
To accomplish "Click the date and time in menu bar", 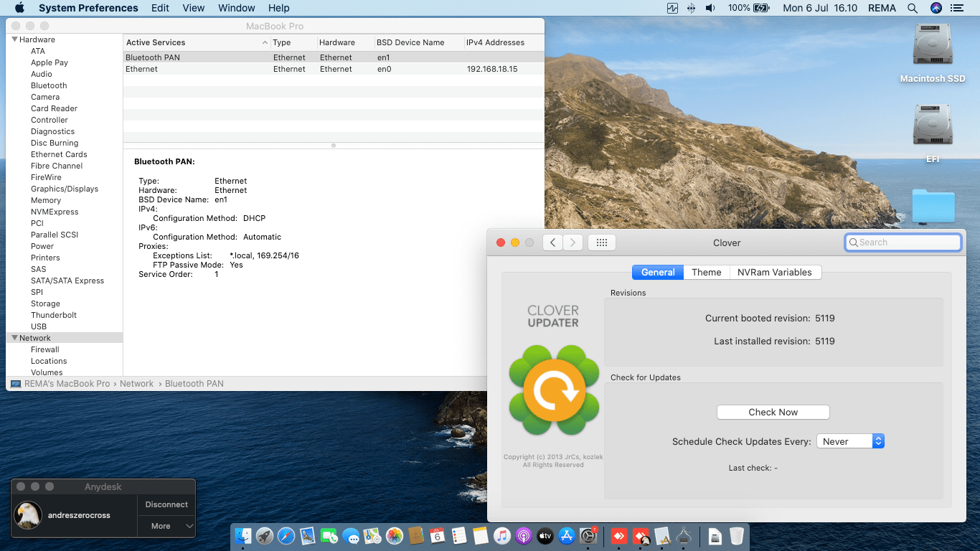I will (820, 8).
